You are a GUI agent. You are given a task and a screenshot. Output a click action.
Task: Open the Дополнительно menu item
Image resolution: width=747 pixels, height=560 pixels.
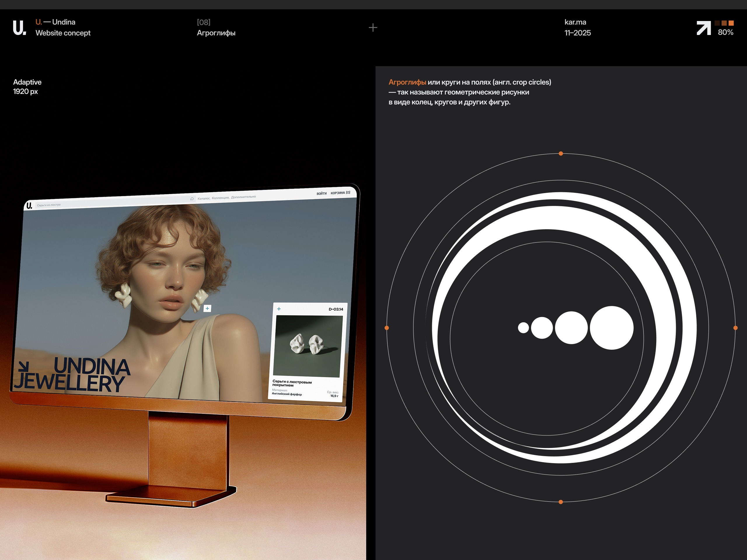243,197
